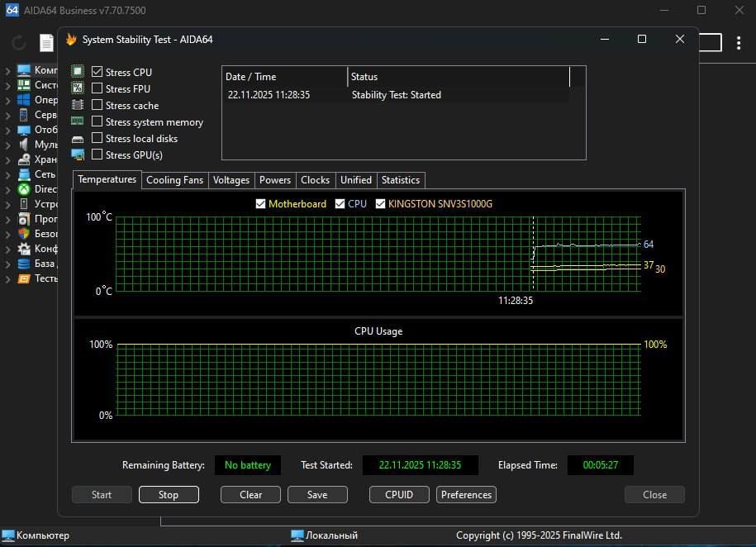
Task: Click the База данных database icon in tree
Action: click(x=24, y=264)
